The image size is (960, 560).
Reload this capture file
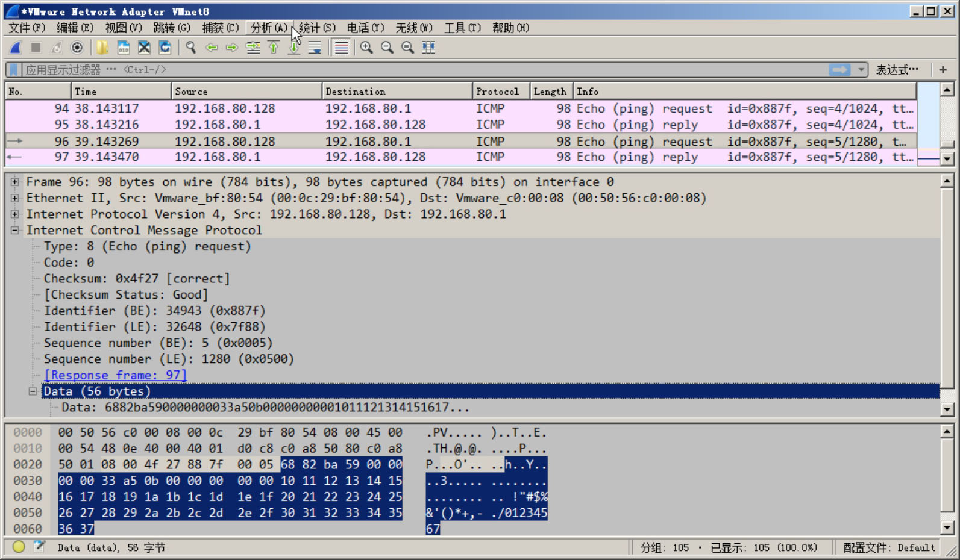click(165, 48)
